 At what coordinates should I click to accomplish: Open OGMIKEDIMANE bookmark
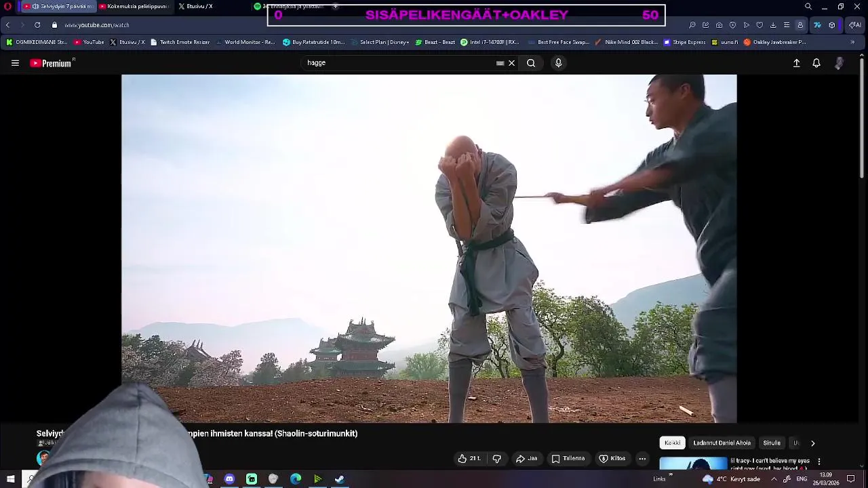(x=37, y=42)
